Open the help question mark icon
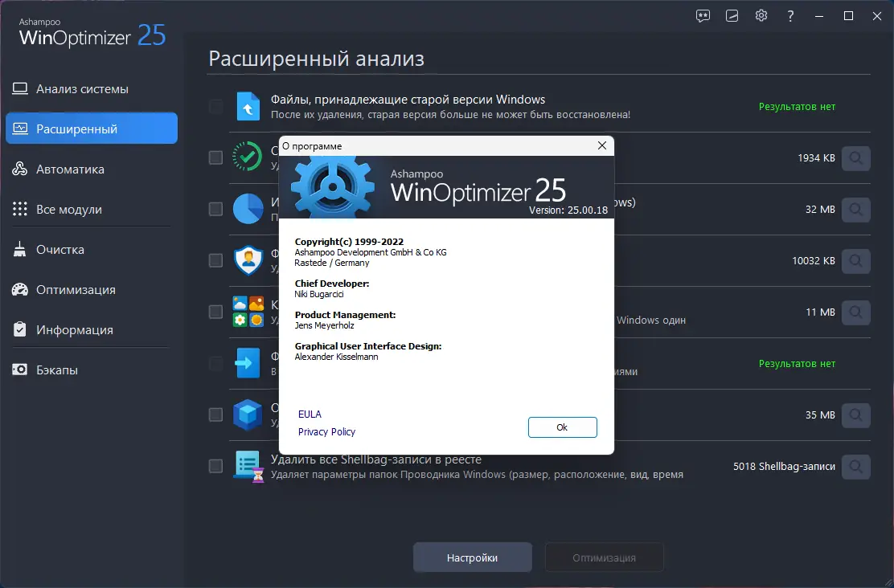Image resolution: width=894 pixels, height=588 pixels. click(x=790, y=16)
